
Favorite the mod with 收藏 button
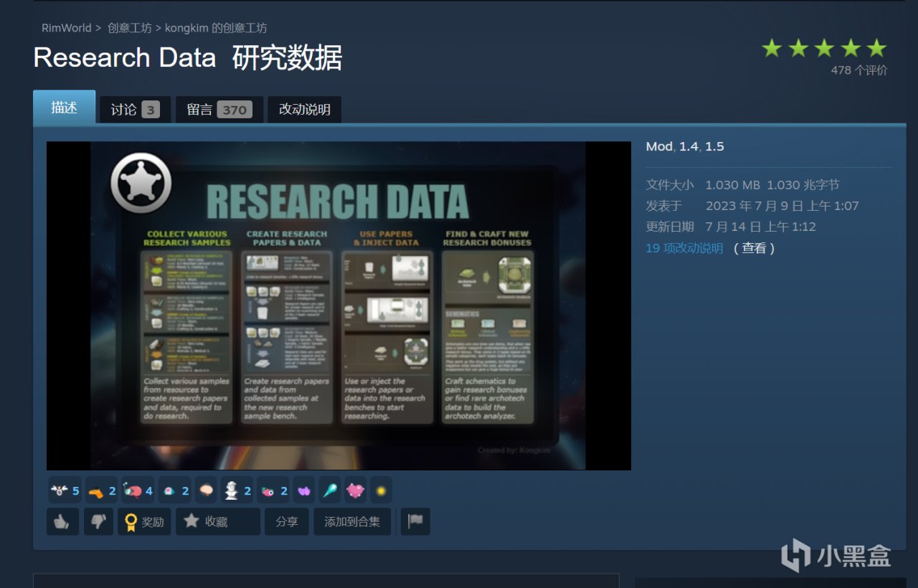(x=217, y=521)
